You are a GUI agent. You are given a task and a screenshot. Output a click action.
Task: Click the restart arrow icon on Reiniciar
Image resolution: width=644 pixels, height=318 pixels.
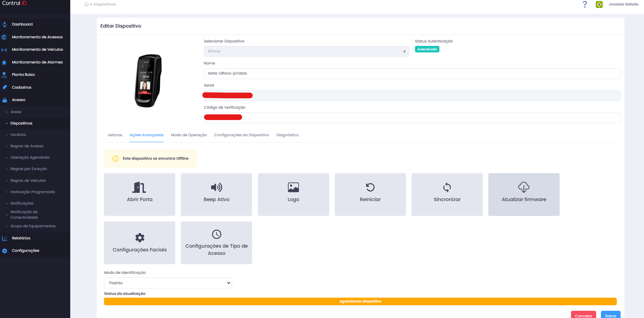click(370, 187)
